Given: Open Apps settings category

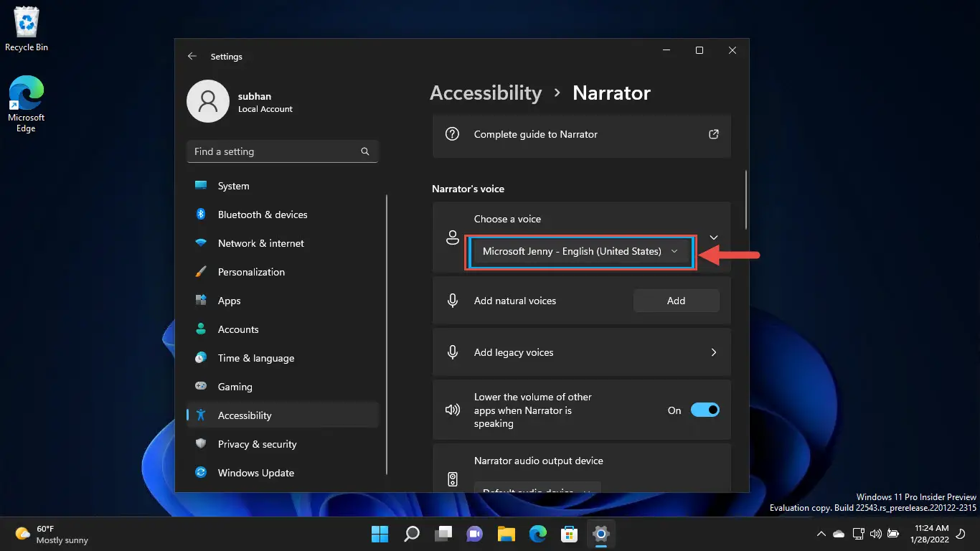Looking at the screenshot, I should coord(283,301).
